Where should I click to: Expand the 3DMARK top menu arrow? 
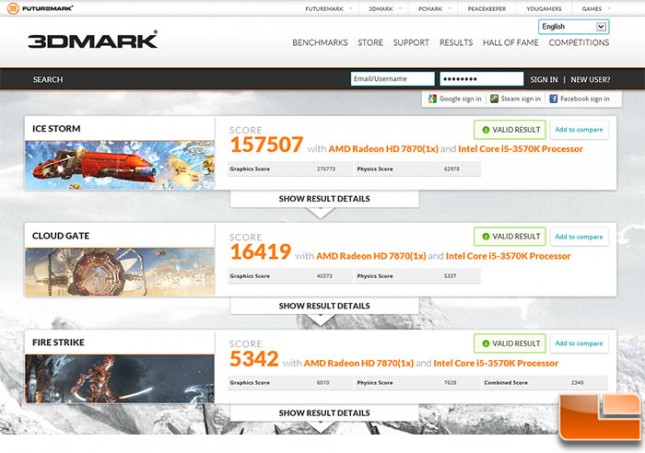point(400,8)
